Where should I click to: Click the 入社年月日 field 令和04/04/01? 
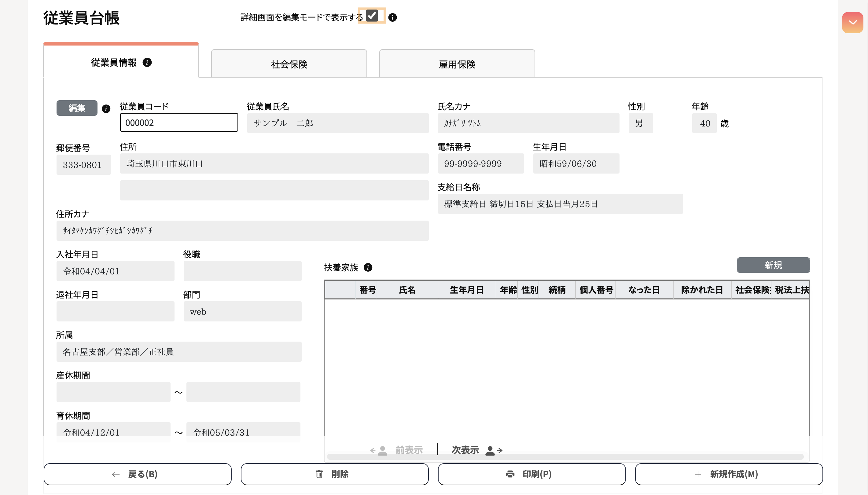tap(115, 271)
